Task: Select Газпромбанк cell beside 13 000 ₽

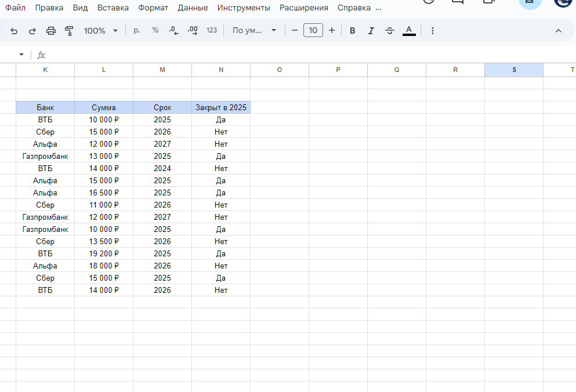Action: (45, 157)
